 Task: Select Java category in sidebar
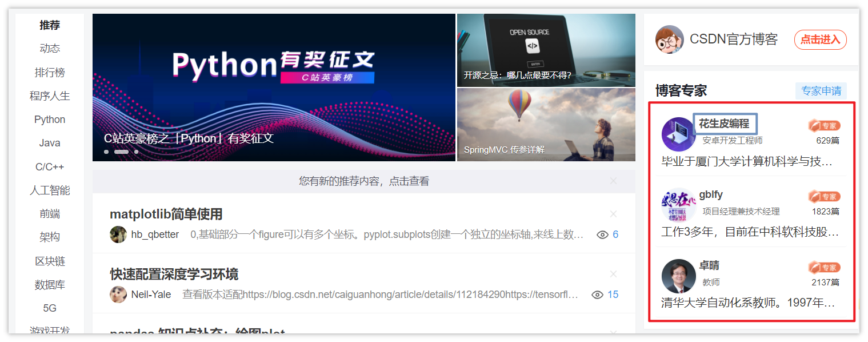coord(50,143)
